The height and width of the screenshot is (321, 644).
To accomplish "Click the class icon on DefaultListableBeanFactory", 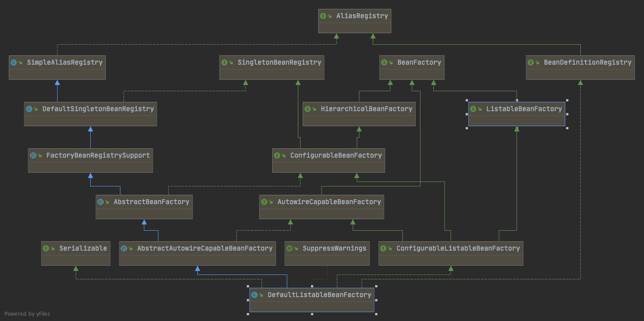I will (255, 294).
